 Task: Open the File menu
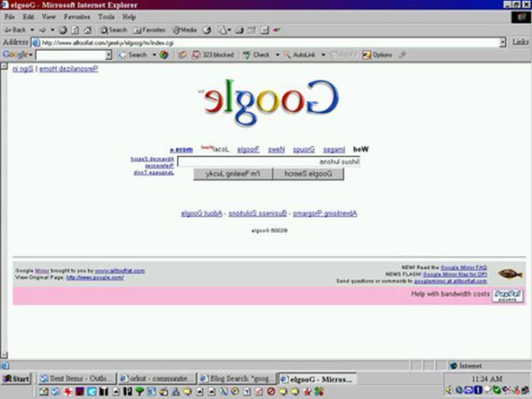click(9, 17)
